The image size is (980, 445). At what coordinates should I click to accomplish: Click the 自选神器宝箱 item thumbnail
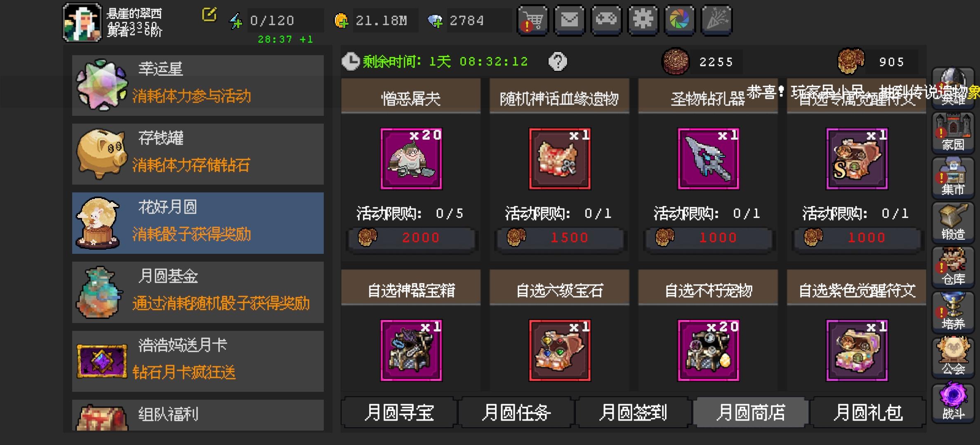pyautogui.click(x=411, y=350)
